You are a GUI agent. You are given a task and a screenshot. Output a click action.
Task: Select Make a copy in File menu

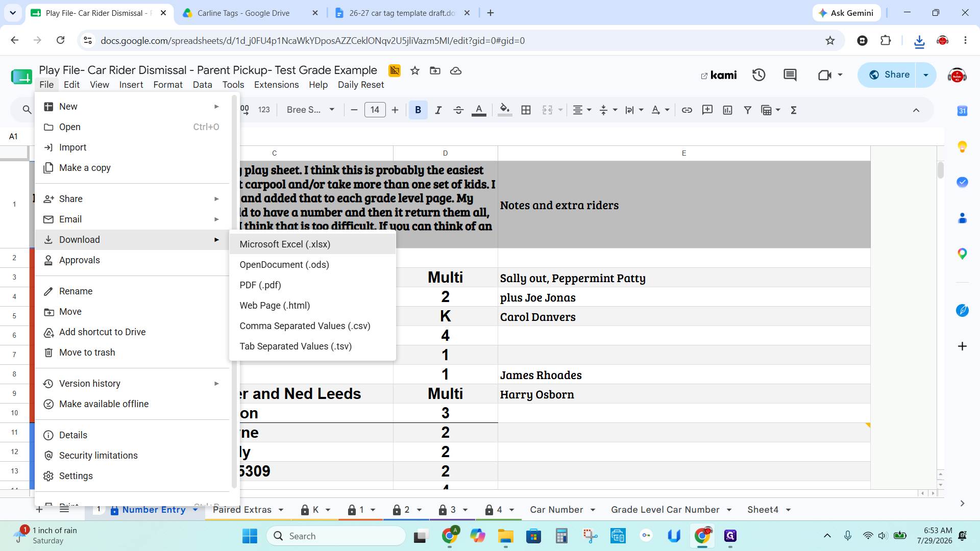(133, 168)
